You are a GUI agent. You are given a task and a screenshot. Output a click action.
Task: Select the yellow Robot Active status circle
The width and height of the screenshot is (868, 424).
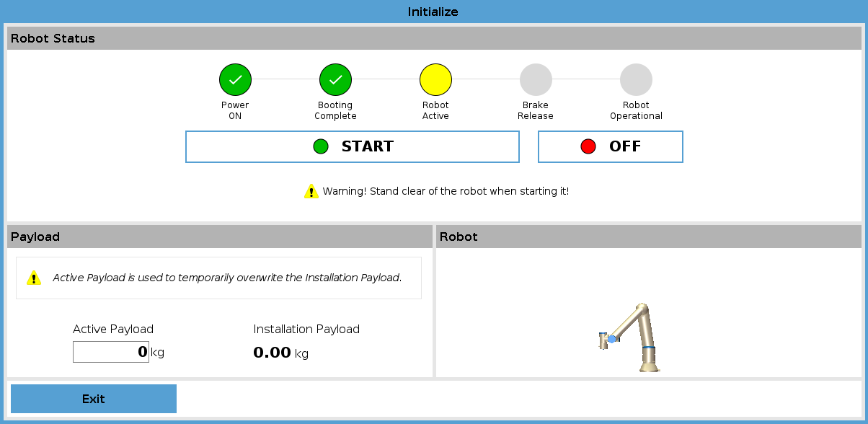point(435,80)
